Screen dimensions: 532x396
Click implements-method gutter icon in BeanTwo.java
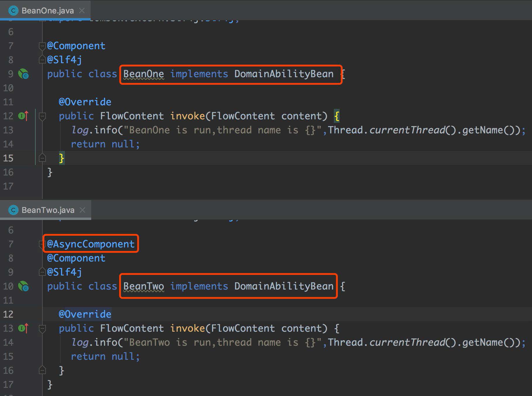pyautogui.click(x=23, y=328)
